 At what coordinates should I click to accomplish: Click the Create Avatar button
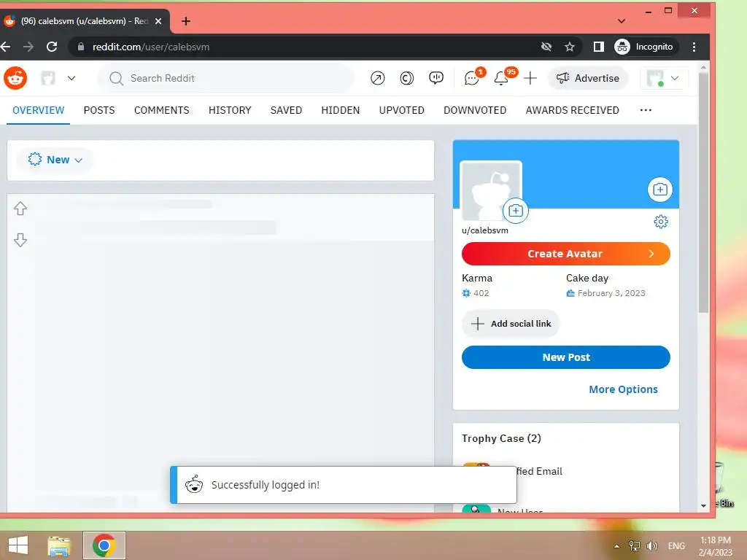coord(565,254)
